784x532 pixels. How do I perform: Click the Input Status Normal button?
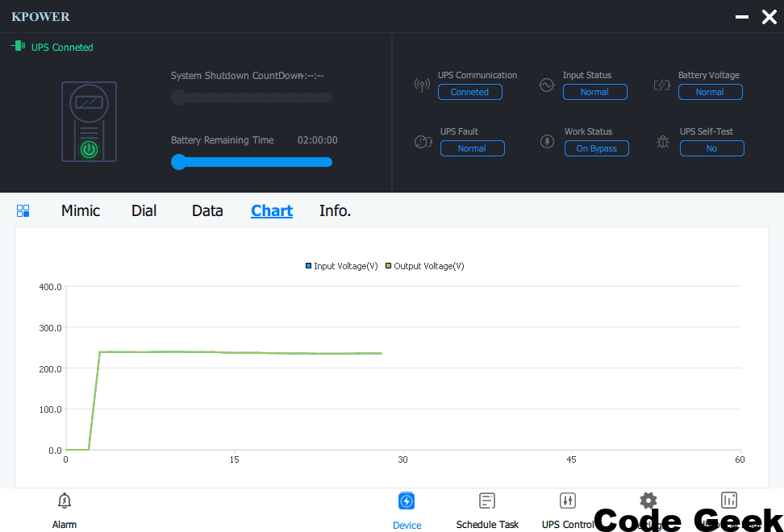point(595,92)
